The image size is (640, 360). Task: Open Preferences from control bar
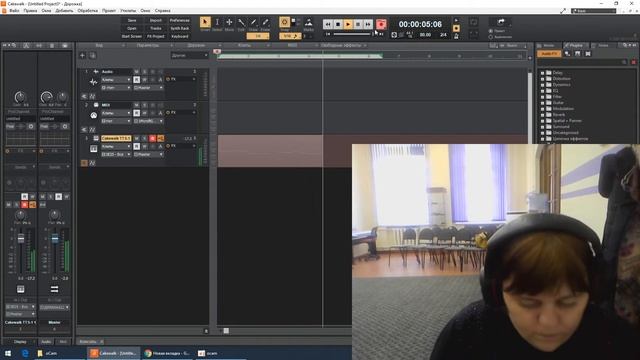(x=180, y=20)
